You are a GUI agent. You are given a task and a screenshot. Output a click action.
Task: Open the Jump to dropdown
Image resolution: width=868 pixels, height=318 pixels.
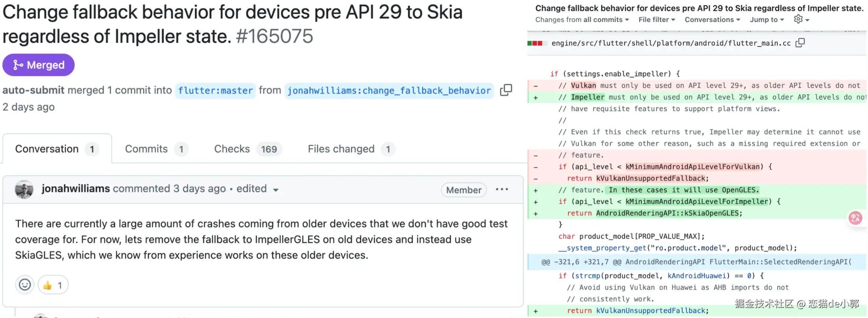(767, 20)
